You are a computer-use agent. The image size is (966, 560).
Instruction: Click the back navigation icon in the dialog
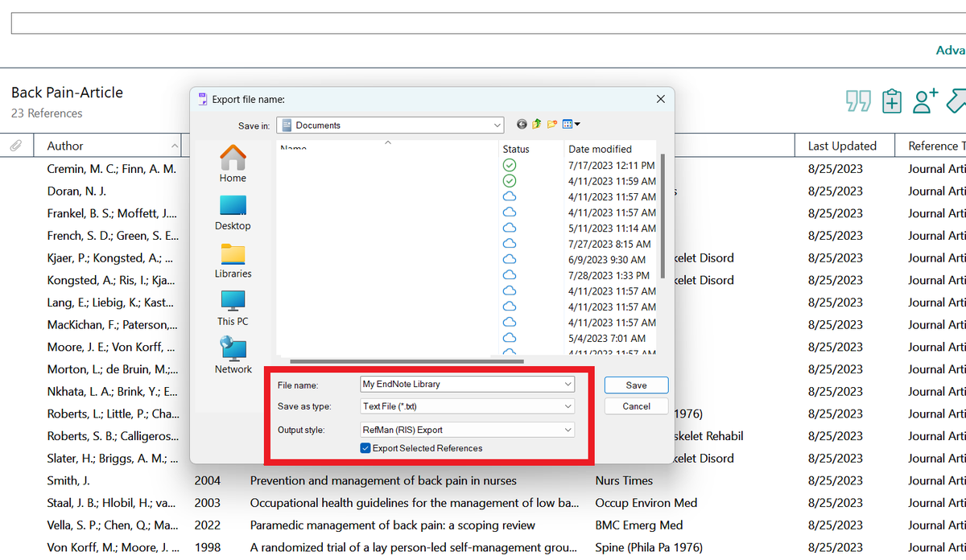pyautogui.click(x=521, y=124)
